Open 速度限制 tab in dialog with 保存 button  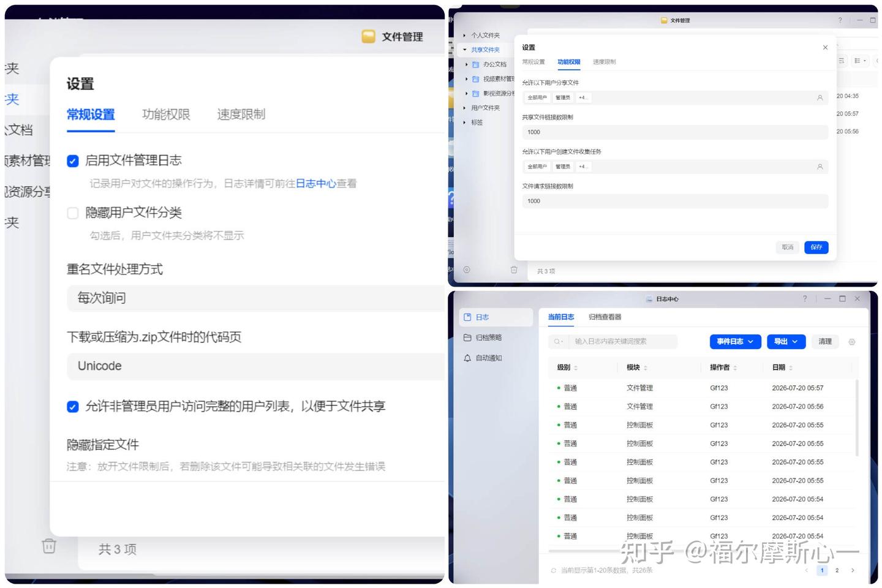(x=605, y=62)
